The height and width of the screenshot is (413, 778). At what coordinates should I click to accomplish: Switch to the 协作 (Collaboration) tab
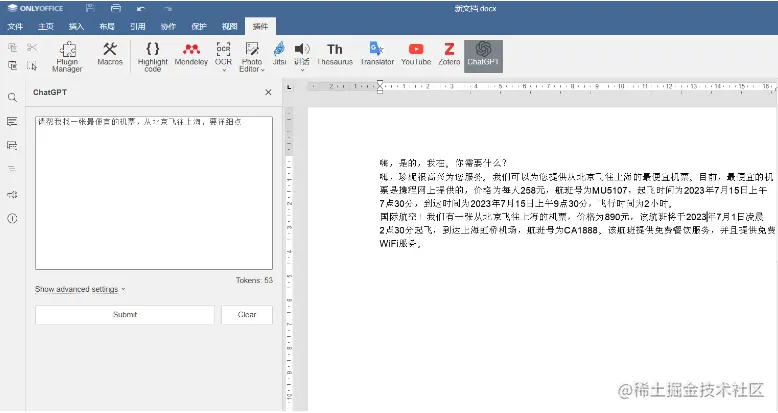(x=168, y=26)
